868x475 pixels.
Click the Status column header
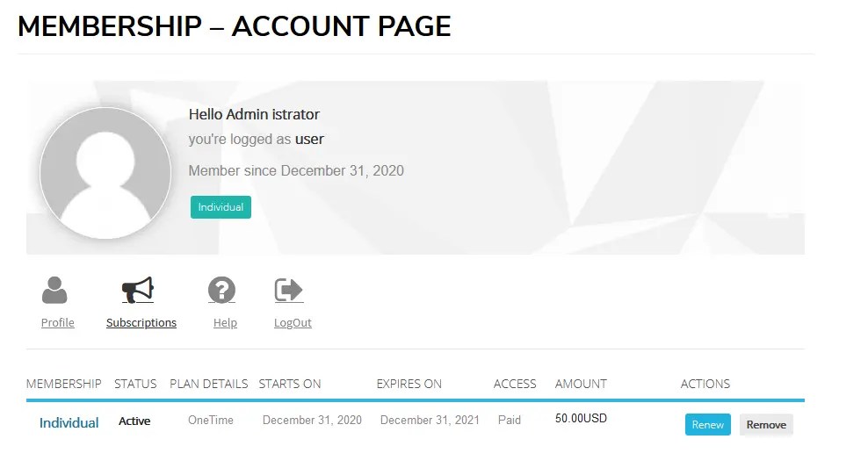coord(135,384)
